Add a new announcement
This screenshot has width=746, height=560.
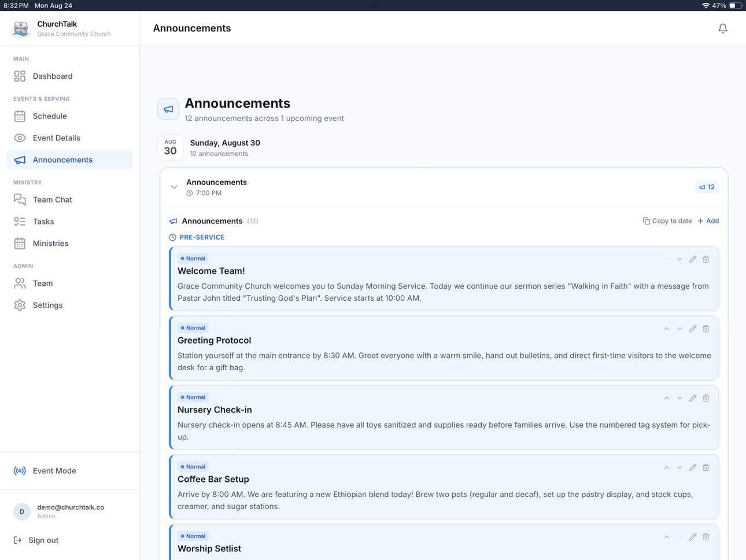708,221
